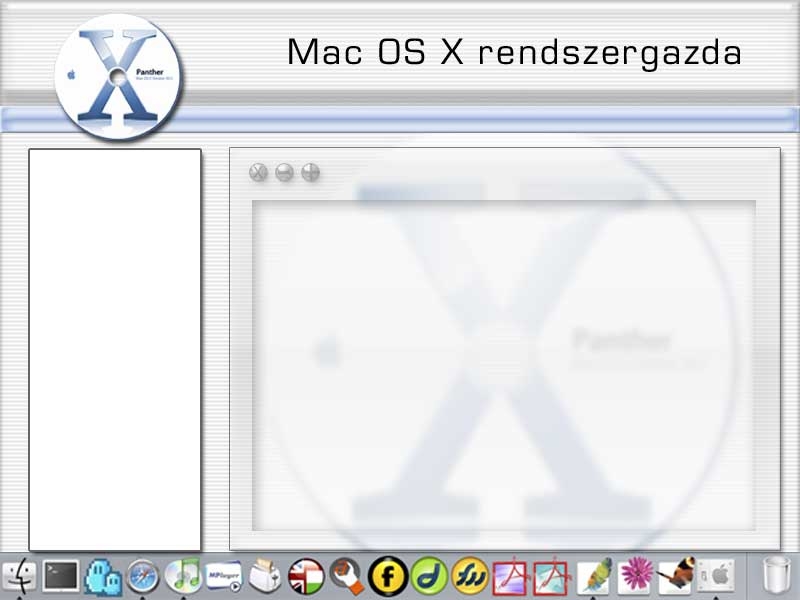Launch Fireworks yellow fw icon
The height and width of the screenshot is (600, 800).
pyautogui.click(x=470, y=577)
